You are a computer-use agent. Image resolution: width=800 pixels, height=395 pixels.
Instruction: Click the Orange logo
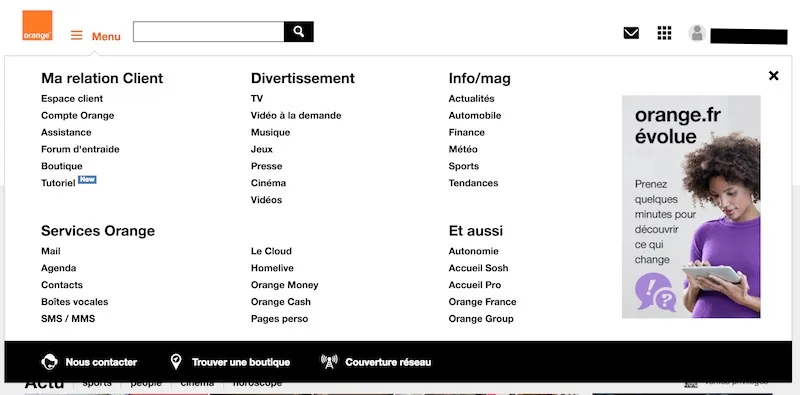coord(37,26)
